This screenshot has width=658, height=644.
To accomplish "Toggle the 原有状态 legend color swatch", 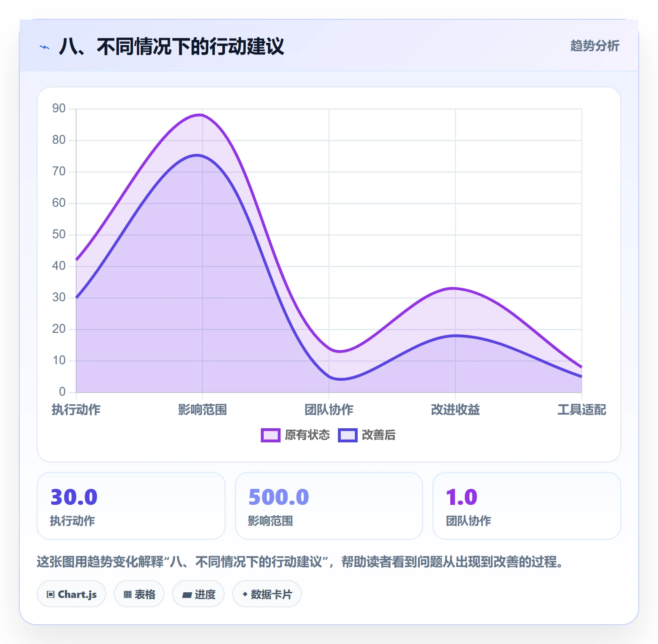I will 271,435.
